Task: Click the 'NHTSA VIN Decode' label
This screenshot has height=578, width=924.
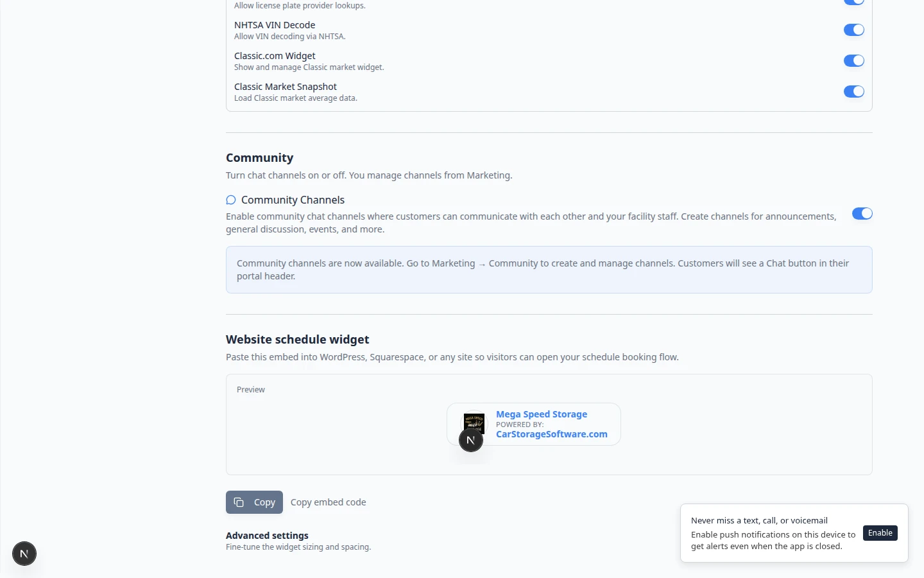Action: pos(275,25)
